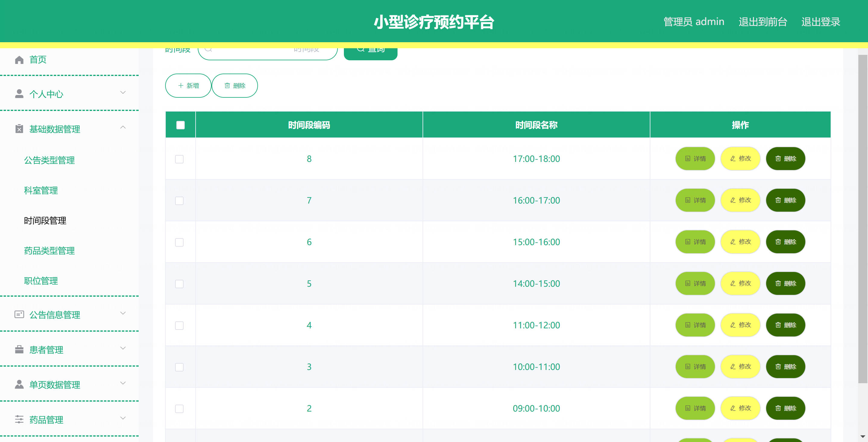Expand 个人中心 using its chevron

pos(123,92)
